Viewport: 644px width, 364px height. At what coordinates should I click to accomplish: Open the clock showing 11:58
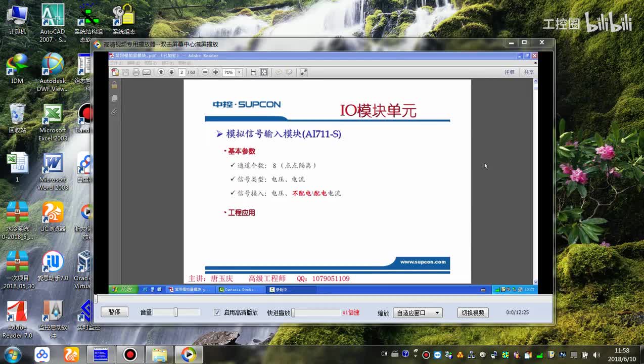point(622,354)
